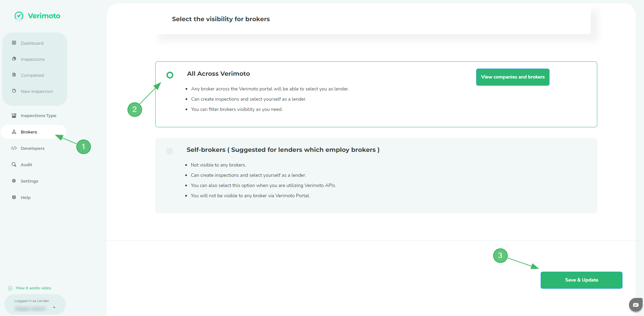Image resolution: width=644 pixels, height=316 pixels.
Task: Select the Self-brokers radio button
Action: 170,151
